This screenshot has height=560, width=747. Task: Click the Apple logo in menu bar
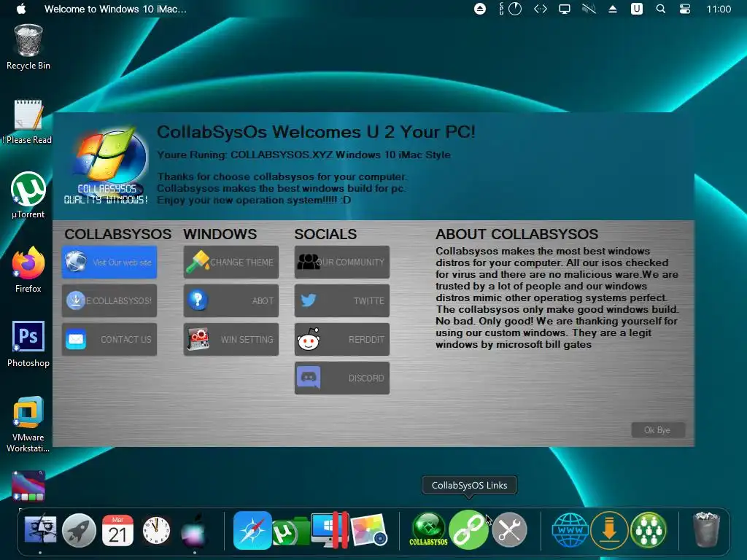point(21,9)
